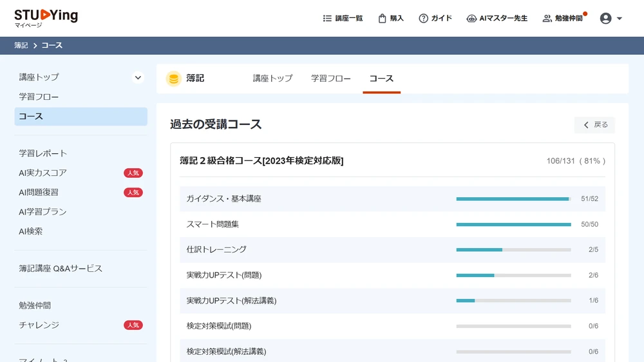
Task: Click スマート問題集 progress bar
Action: [x=513, y=224]
